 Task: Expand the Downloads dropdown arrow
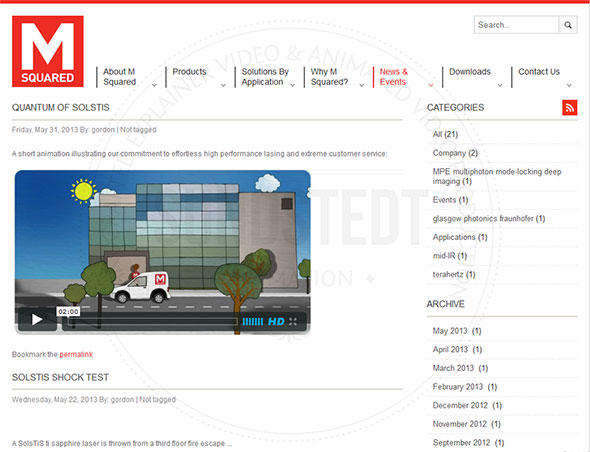click(500, 85)
